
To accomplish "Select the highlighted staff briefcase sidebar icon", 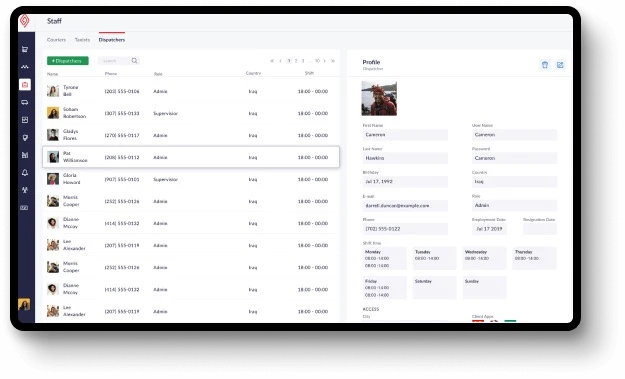I will [x=25, y=84].
